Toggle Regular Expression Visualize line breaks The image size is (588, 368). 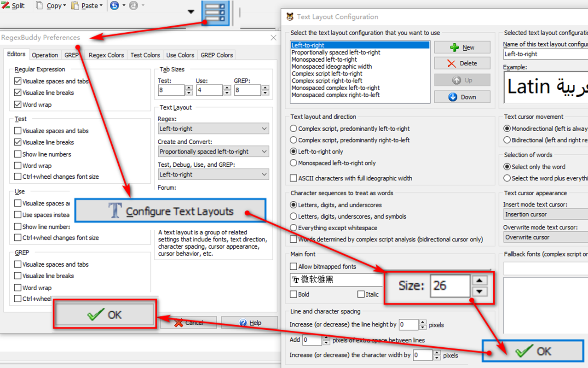pos(17,93)
